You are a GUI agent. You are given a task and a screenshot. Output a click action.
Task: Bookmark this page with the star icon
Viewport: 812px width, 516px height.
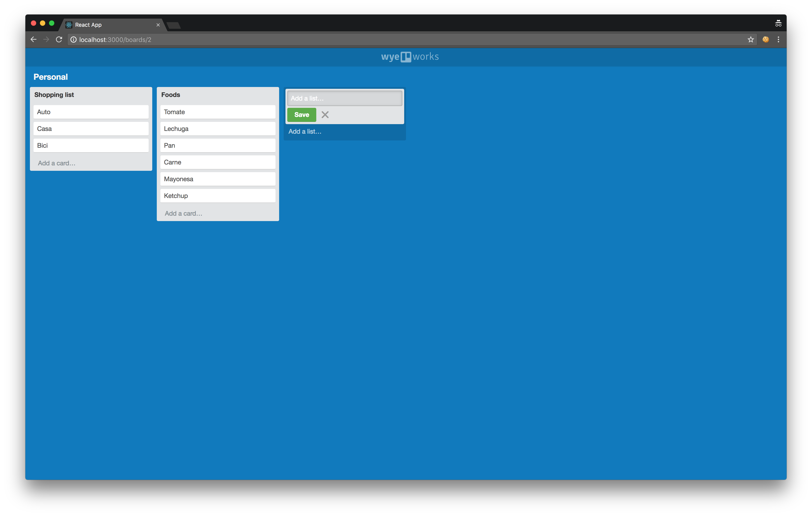coord(751,39)
